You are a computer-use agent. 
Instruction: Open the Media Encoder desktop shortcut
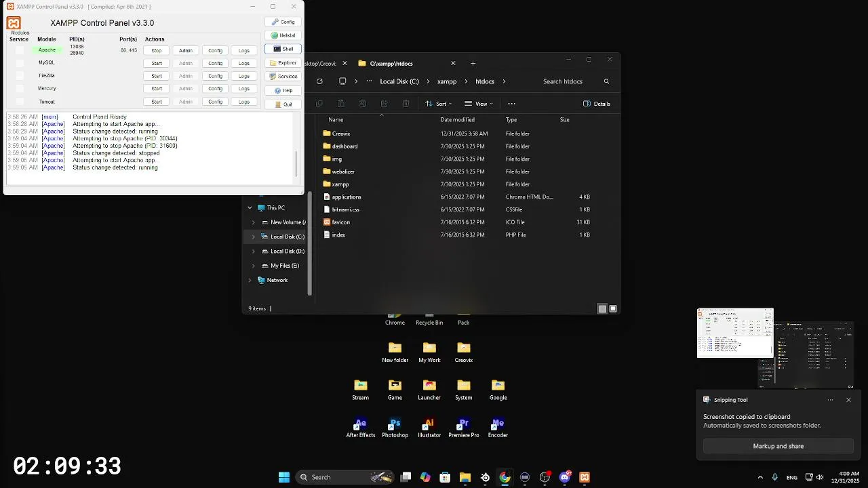498,428
